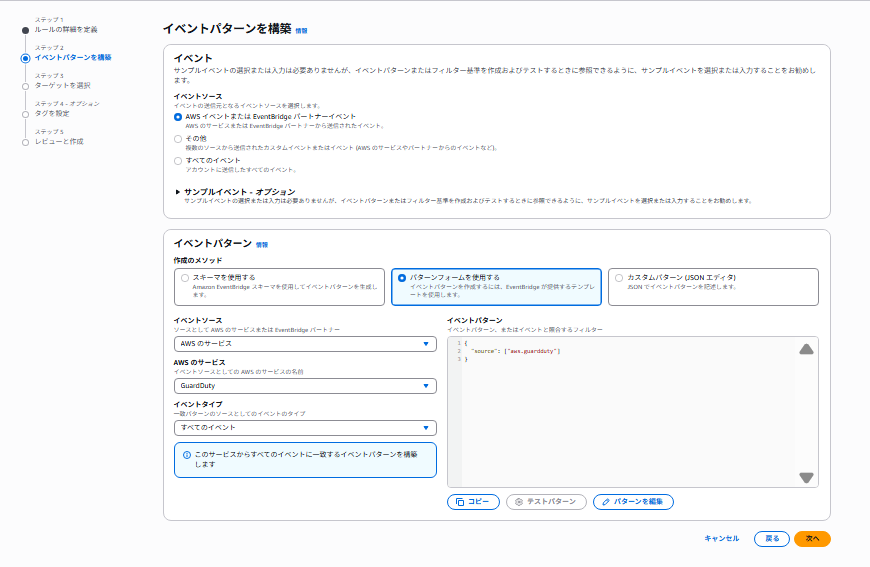This screenshot has width=870, height=567.
Task: Go to step タグを設定
Action: click(52, 113)
